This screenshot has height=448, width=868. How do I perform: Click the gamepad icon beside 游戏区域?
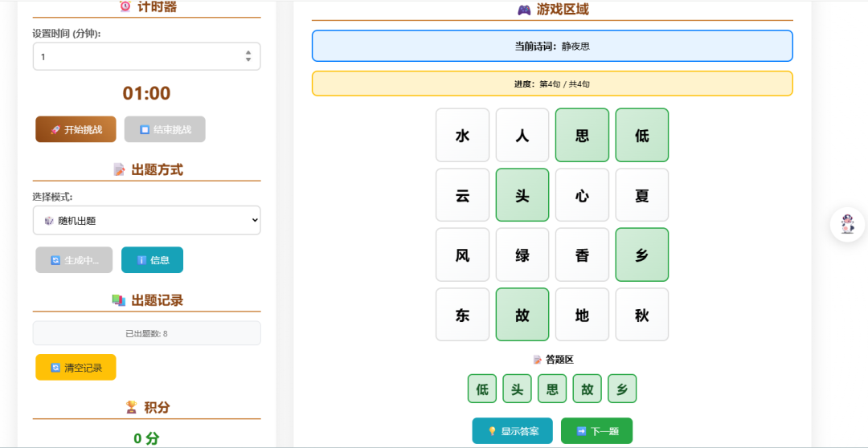(x=524, y=10)
